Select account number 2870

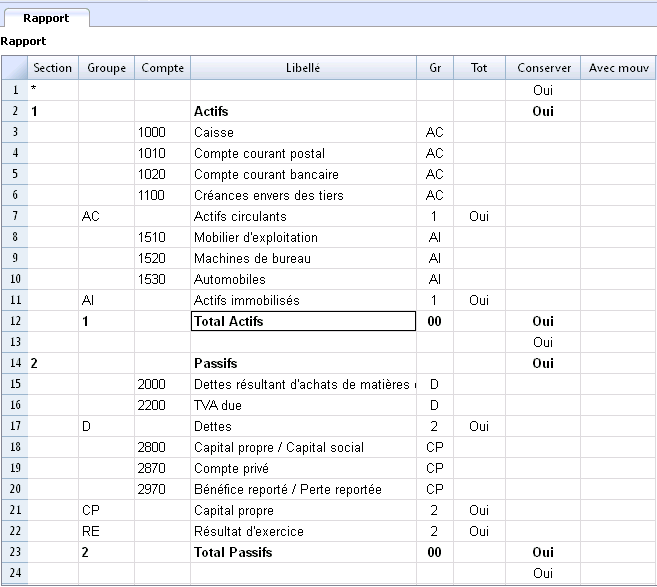pos(163,468)
